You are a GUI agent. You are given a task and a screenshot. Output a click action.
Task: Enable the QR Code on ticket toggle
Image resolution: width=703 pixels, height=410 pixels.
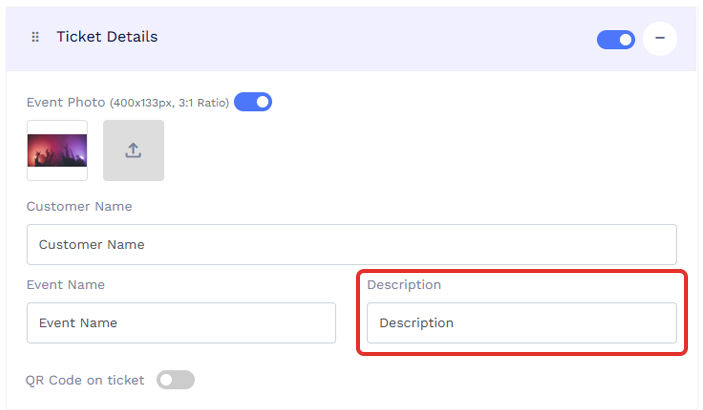175,380
